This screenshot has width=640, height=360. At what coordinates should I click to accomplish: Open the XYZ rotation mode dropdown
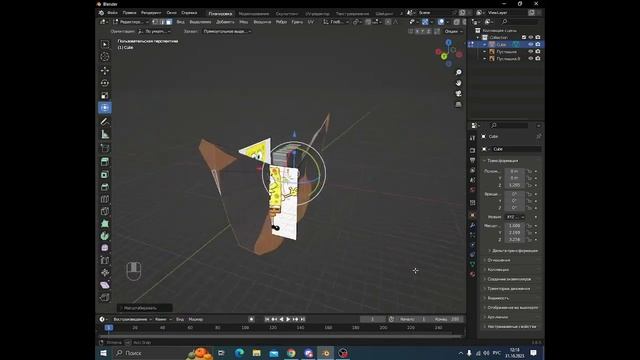tap(515, 217)
